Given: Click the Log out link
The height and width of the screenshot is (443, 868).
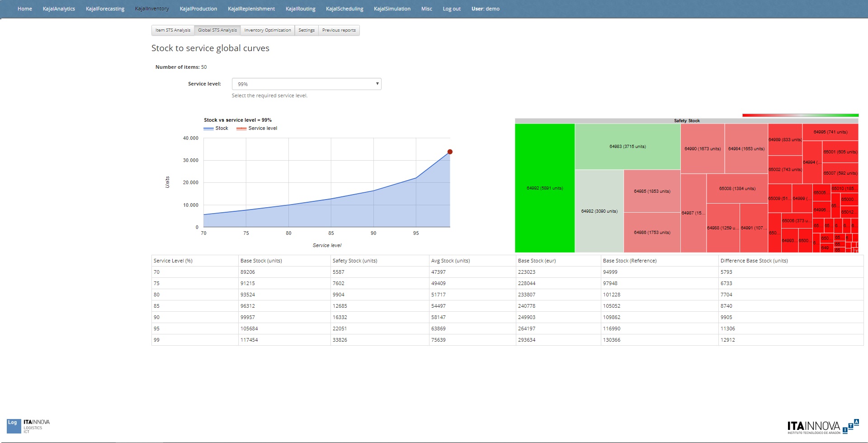Looking at the screenshot, I should (452, 9).
